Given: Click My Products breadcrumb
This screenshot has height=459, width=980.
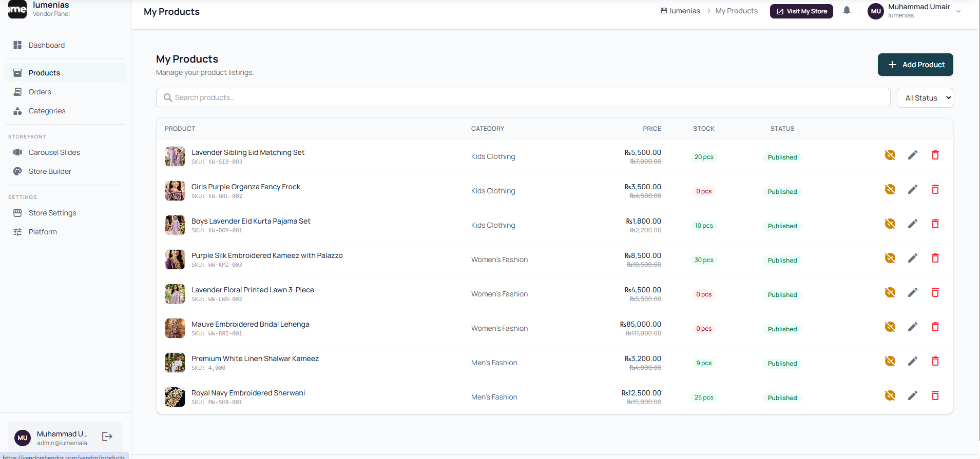Looking at the screenshot, I should (737, 11).
